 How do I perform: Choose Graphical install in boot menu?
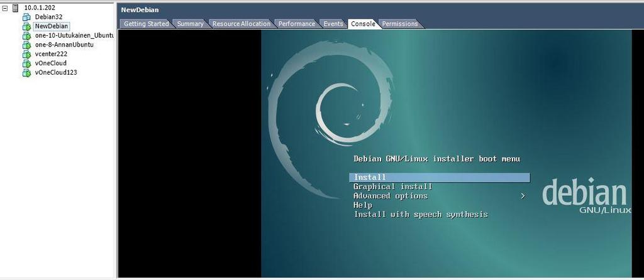pos(392,186)
